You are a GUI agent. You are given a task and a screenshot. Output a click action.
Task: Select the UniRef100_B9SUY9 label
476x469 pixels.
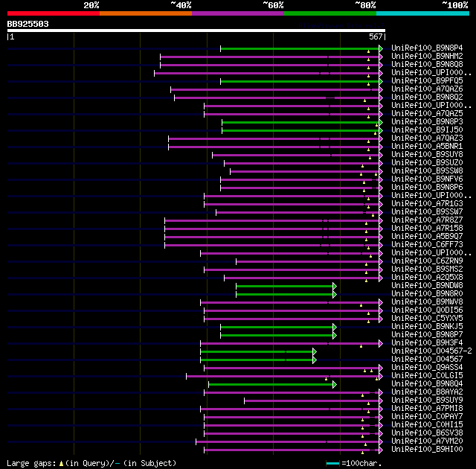[427, 401]
